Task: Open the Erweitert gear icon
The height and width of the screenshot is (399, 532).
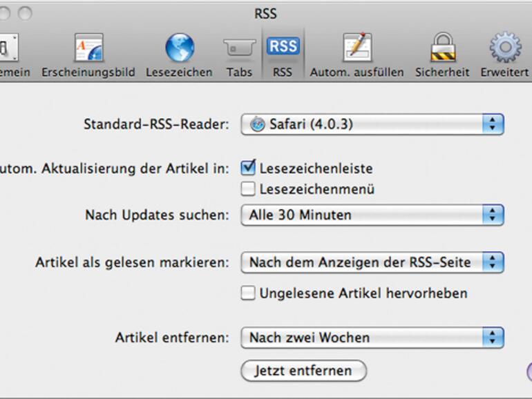Action: coord(505,47)
